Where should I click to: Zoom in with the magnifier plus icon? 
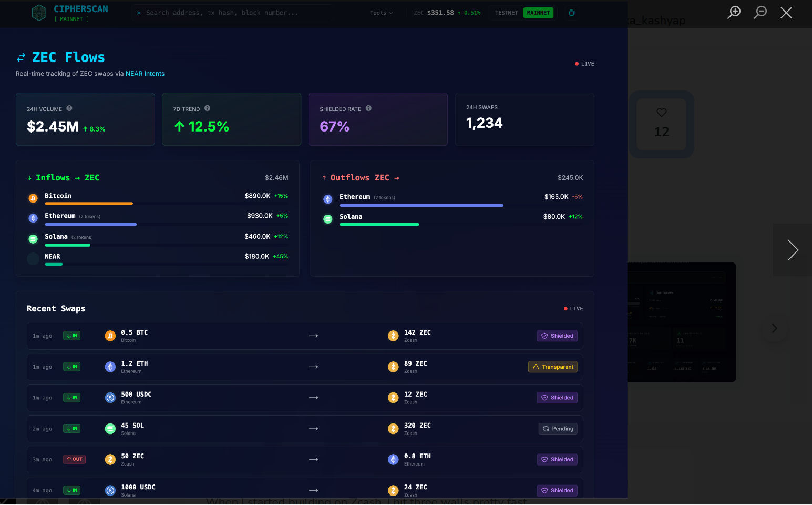click(x=734, y=12)
